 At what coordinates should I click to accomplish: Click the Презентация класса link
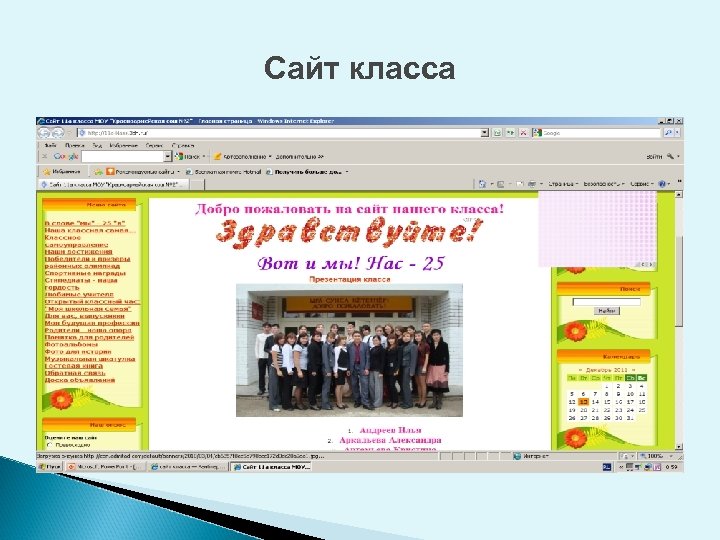349,279
